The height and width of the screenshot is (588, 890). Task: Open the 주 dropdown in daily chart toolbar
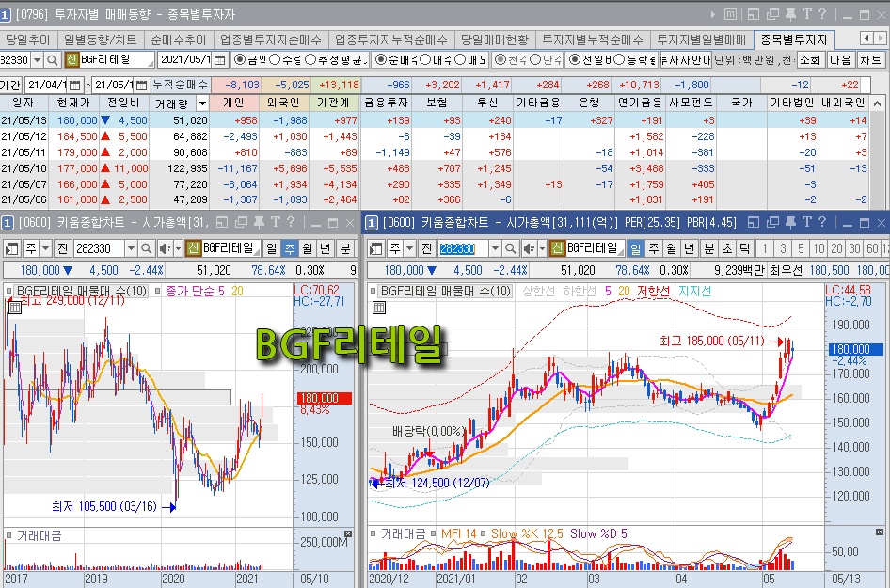click(x=410, y=248)
